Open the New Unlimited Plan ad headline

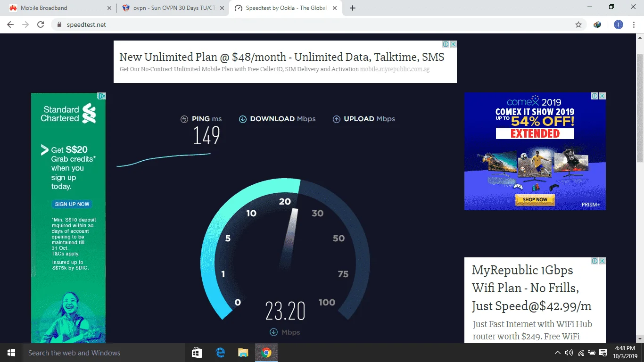281,57
